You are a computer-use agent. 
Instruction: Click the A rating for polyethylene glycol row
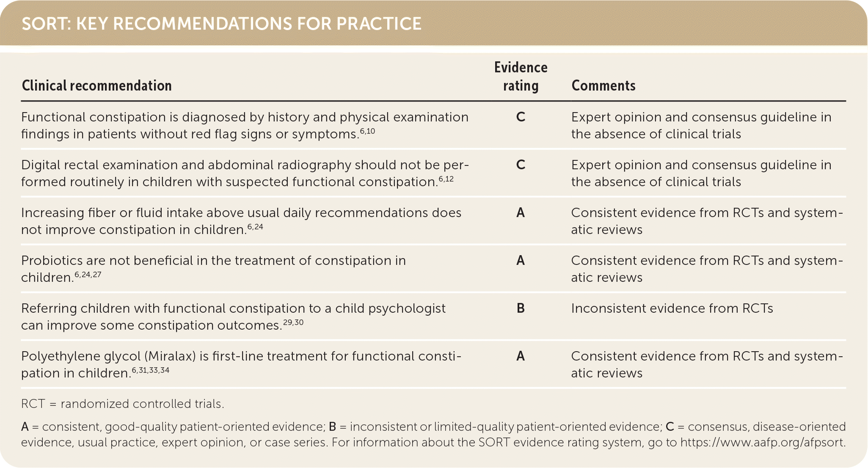(521, 356)
